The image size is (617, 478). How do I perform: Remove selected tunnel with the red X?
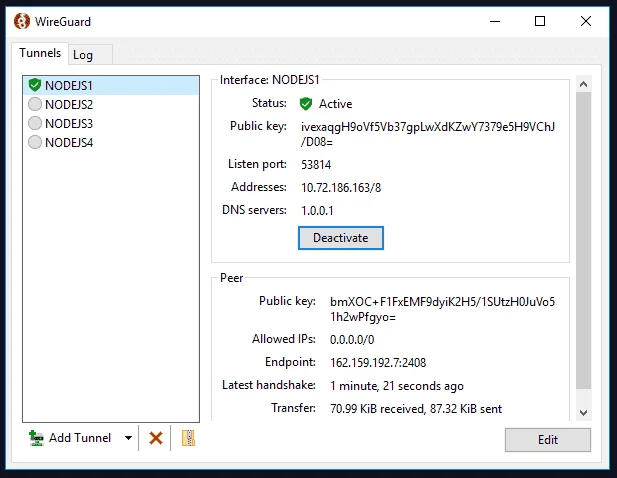[156, 438]
